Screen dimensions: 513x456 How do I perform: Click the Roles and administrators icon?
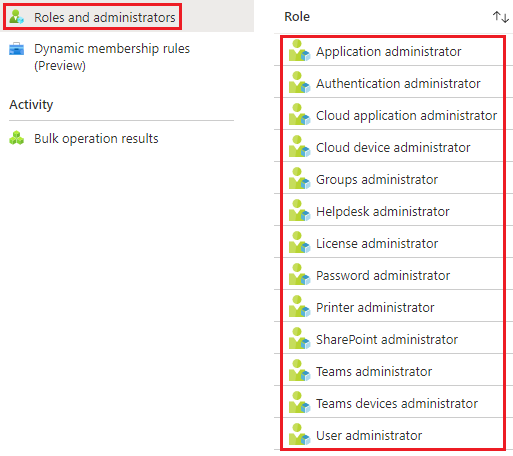[x=16, y=17]
